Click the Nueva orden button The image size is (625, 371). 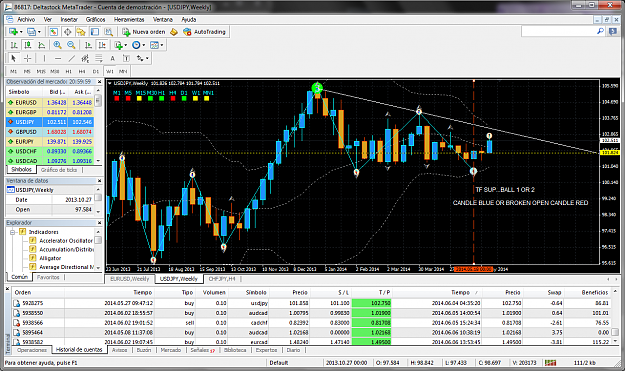143,32
